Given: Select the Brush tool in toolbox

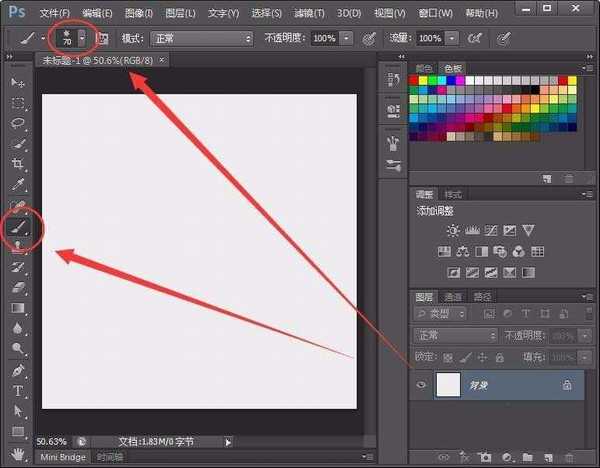Looking at the screenshot, I should pyautogui.click(x=18, y=226).
